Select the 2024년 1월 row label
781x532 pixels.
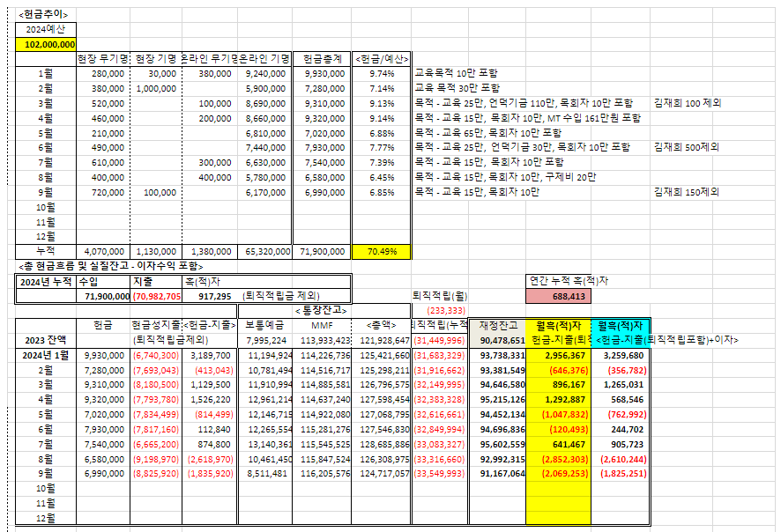(46, 355)
